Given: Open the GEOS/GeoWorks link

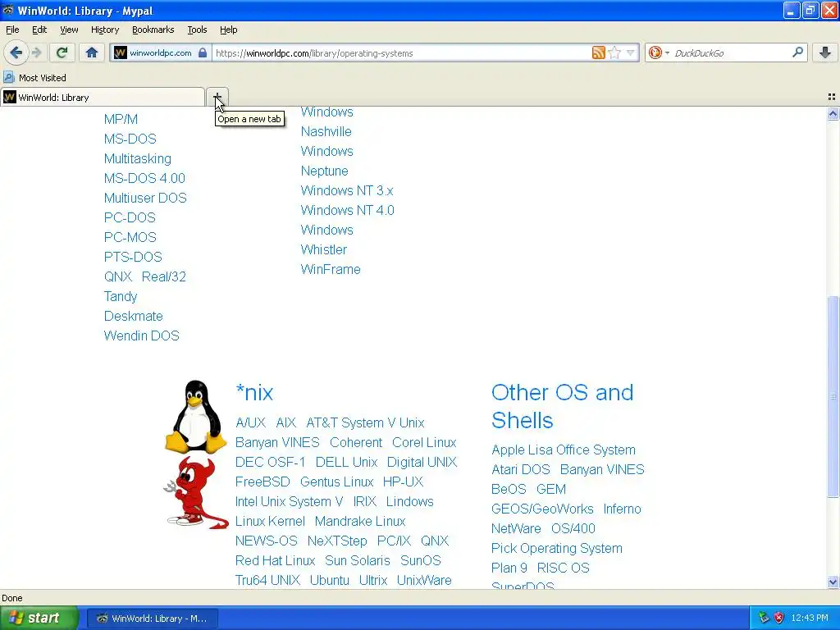Looking at the screenshot, I should (542, 509).
